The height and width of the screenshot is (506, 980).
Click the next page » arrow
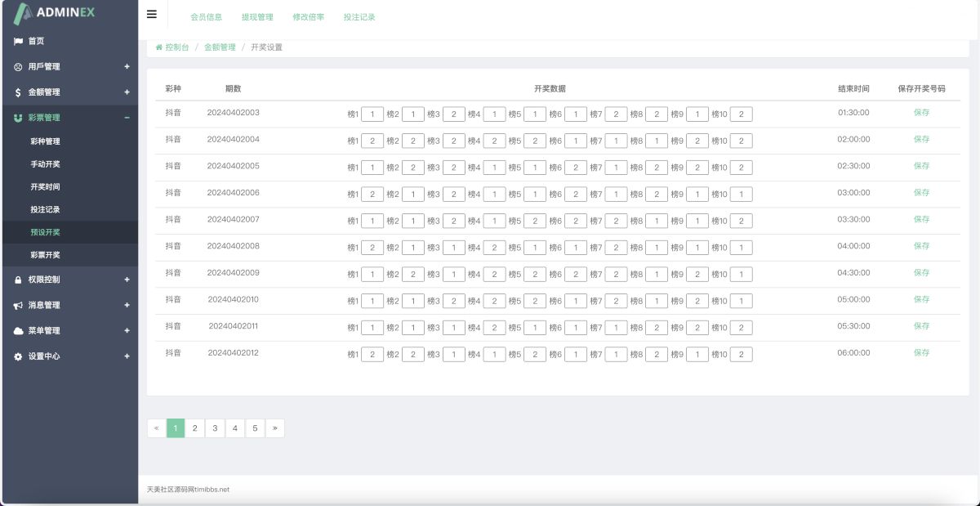coord(274,428)
